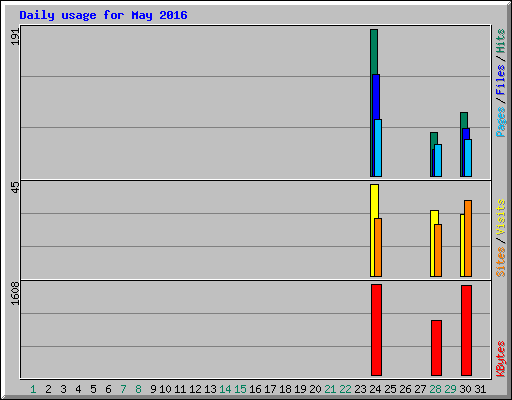This screenshot has height=400, width=512.
Task: Click the cyan Pages bar for day 30
Action: point(468,158)
